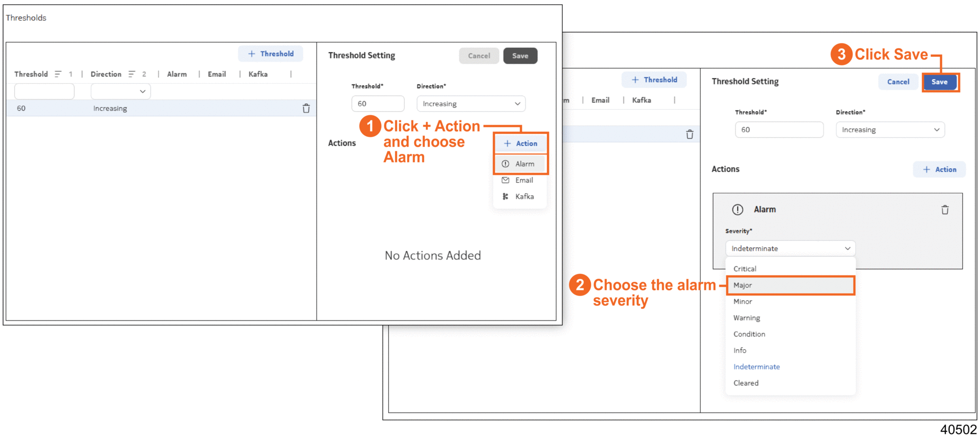Add a new threshold using + Threshold
980x441 pixels.
click(270, 54)
